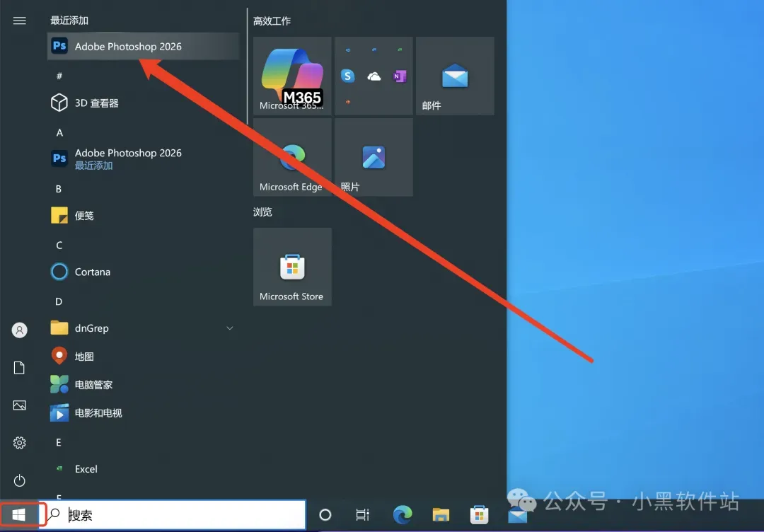
Task: Click the 浏览 group header
Action: click(x=262, y=212)
